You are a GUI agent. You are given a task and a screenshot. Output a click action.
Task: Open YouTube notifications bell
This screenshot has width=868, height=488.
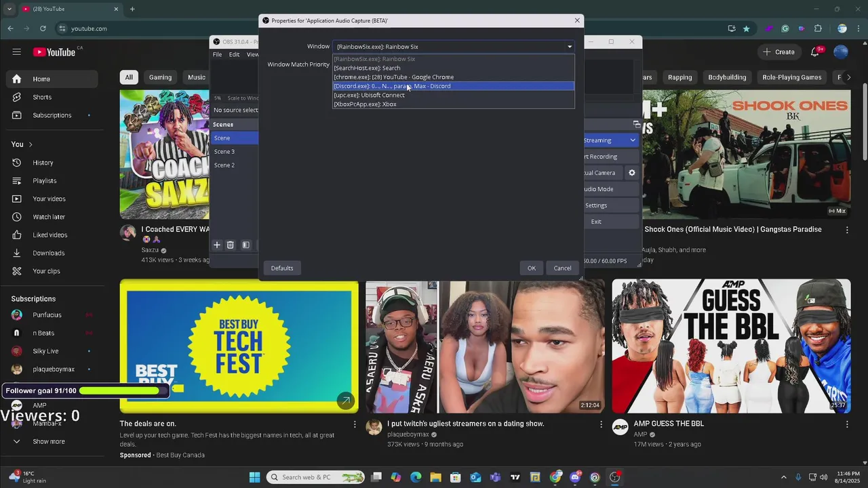(x=816, y=52)
